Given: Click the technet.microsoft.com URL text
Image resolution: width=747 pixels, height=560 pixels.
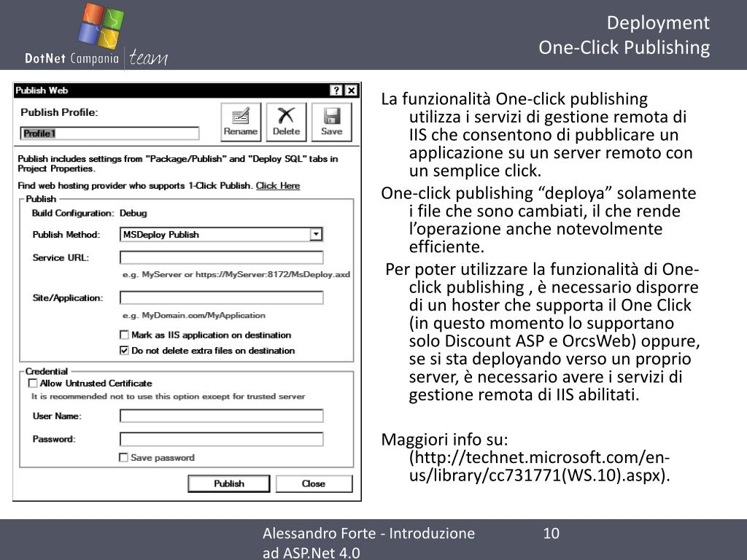Looking at the screenshot, I should (x=540, y=466).
